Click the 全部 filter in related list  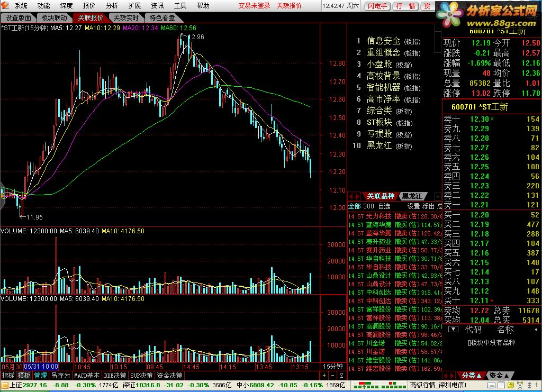point(354,206)
